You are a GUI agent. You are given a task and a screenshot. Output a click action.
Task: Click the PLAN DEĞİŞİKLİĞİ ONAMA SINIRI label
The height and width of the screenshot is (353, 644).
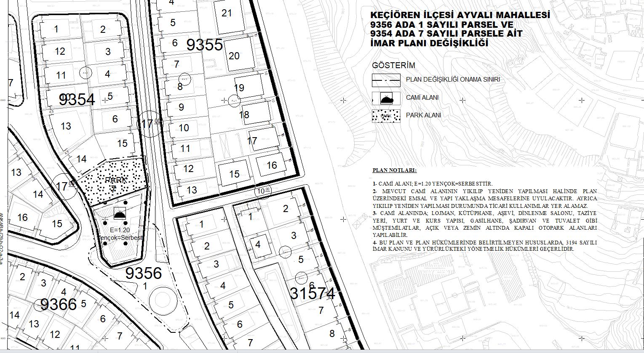coord(453,79)
